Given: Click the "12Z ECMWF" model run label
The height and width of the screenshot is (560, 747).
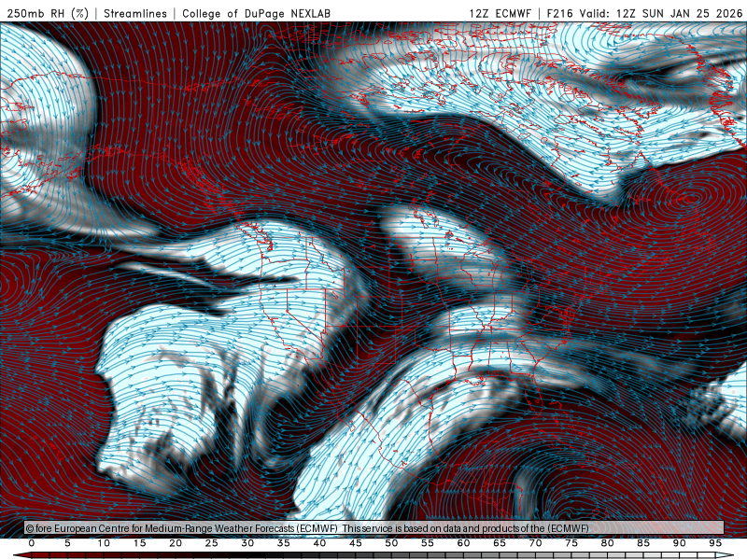Looking at the screenshot, I should coord(500,13).
